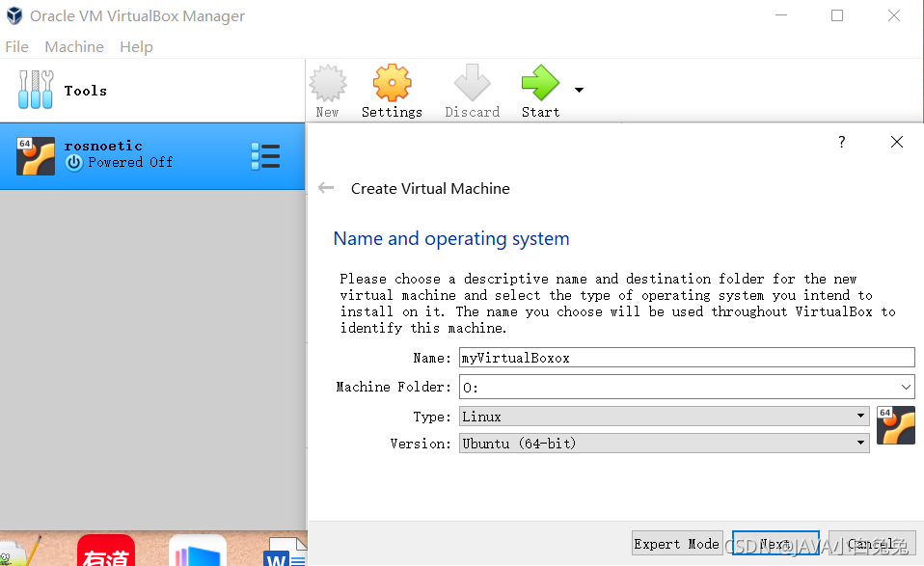Close the Create Virtual Machine dialog
924x566 pixels.
(897, 142)
